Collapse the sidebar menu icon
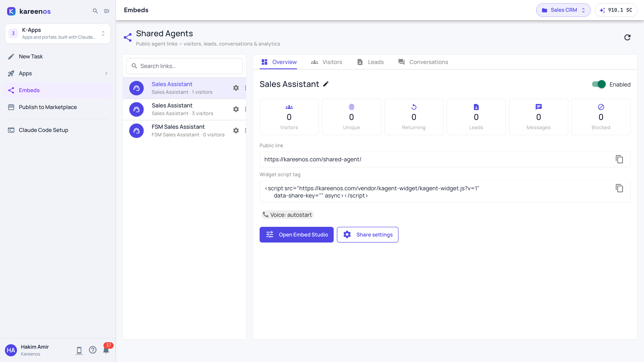Image resolution: width=644 pixels, height=362 pixels. click(x=107, y=11)
